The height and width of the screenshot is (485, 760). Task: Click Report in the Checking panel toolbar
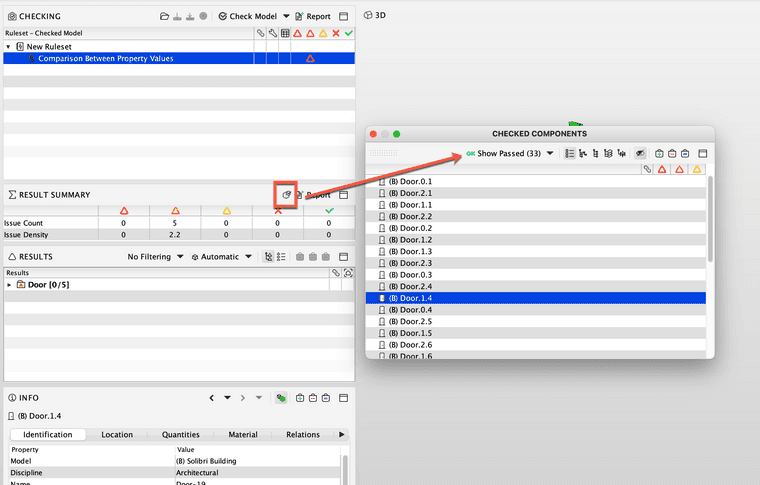coord(313,16)
